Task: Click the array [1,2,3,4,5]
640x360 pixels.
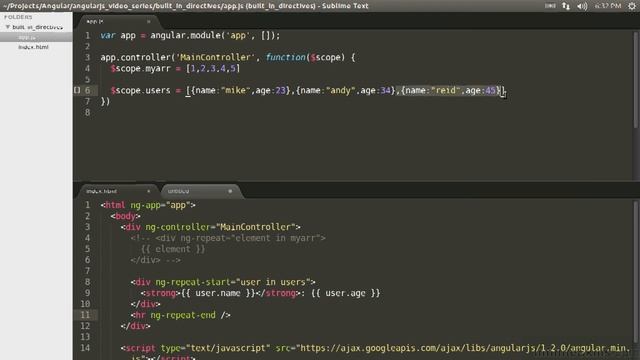Action: pos(213,69)
